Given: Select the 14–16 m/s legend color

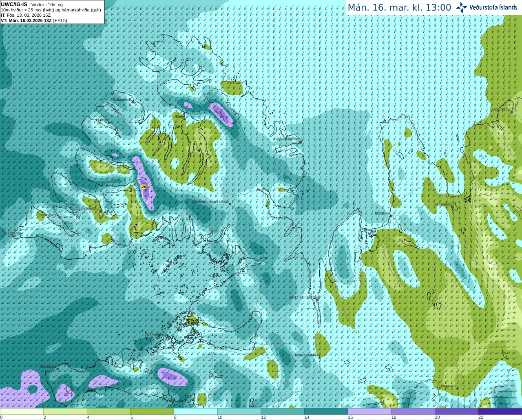Looking at the screenshot, I should (x=326, y=411).
